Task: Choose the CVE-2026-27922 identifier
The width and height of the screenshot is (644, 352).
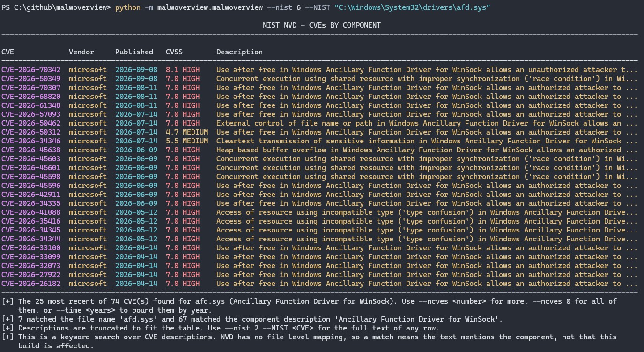Action: pyautogui.click(x=31, y=275)
